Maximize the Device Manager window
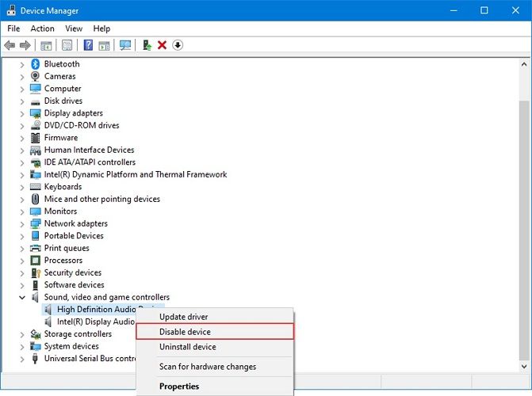532x396 pixels. click(484, 10)
